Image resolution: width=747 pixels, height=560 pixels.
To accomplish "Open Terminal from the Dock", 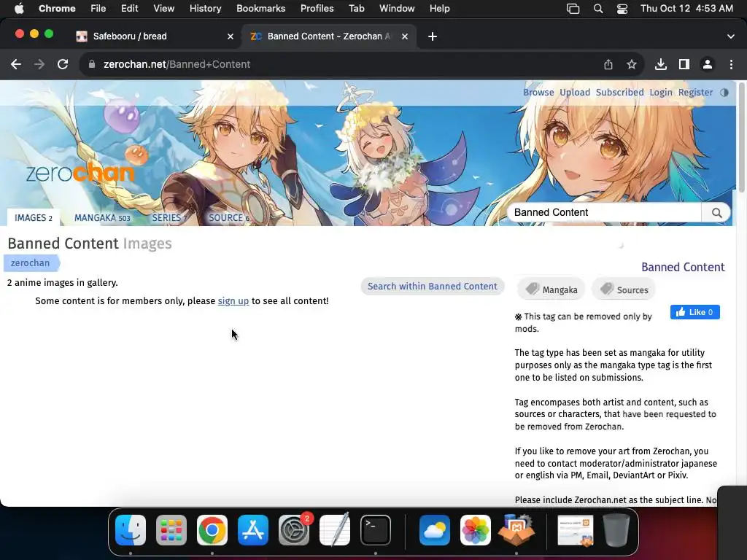I will pyautogui.click(x=376, y=530).
